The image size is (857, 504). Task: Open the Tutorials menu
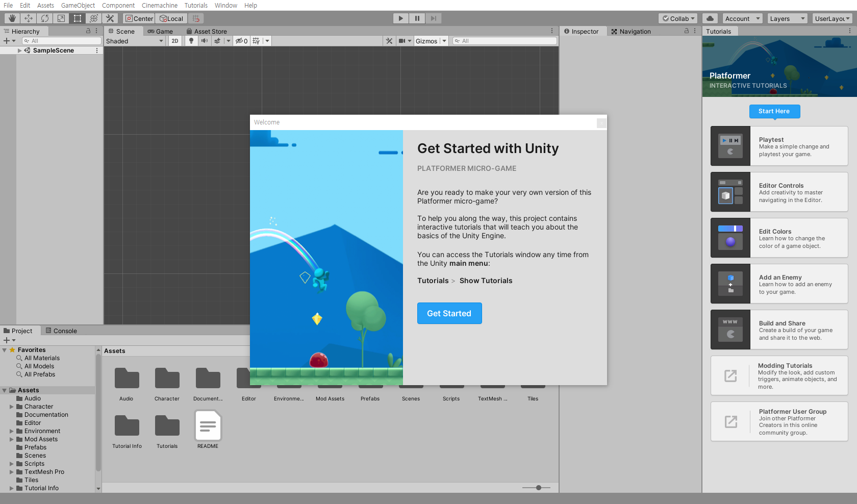click(x=196, y=5)
